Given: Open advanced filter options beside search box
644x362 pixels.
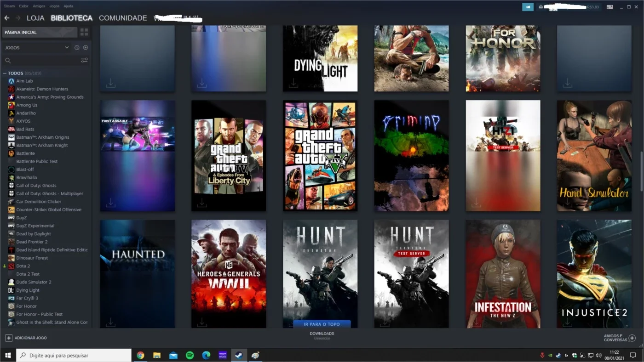Looking at the screenshot, I should click(x=84, y=60).
